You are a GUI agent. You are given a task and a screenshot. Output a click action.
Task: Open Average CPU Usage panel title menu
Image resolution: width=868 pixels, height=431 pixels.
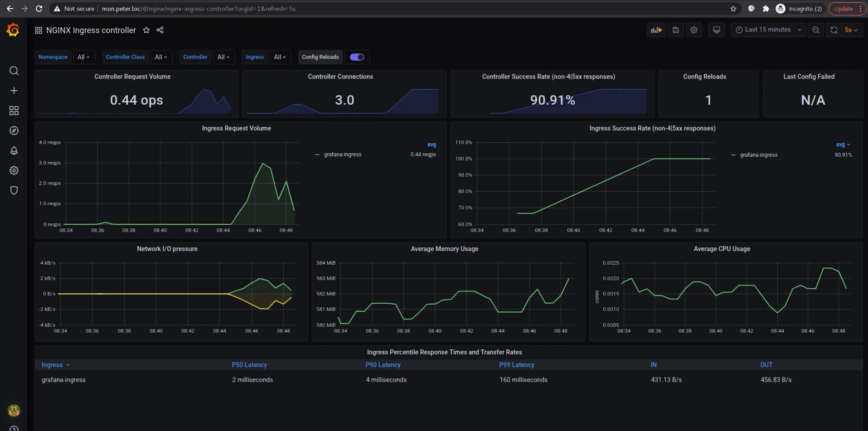click(722, 249)
